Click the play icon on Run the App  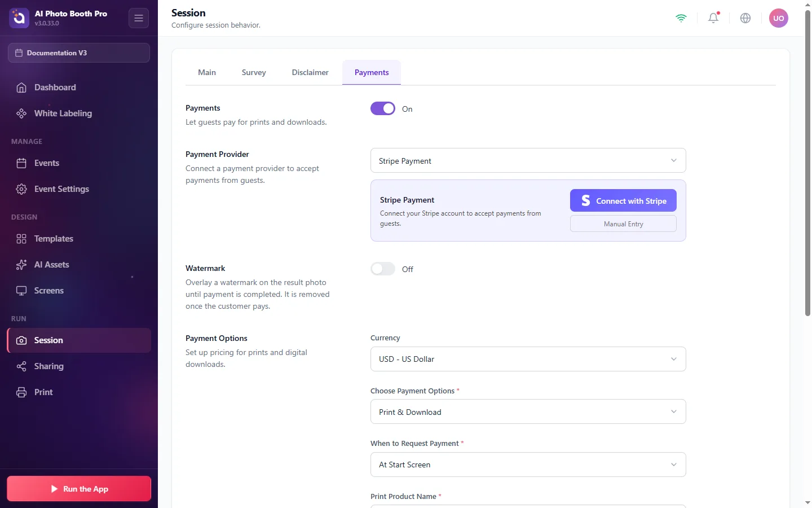pyautogui.click(x=55, y=489)
